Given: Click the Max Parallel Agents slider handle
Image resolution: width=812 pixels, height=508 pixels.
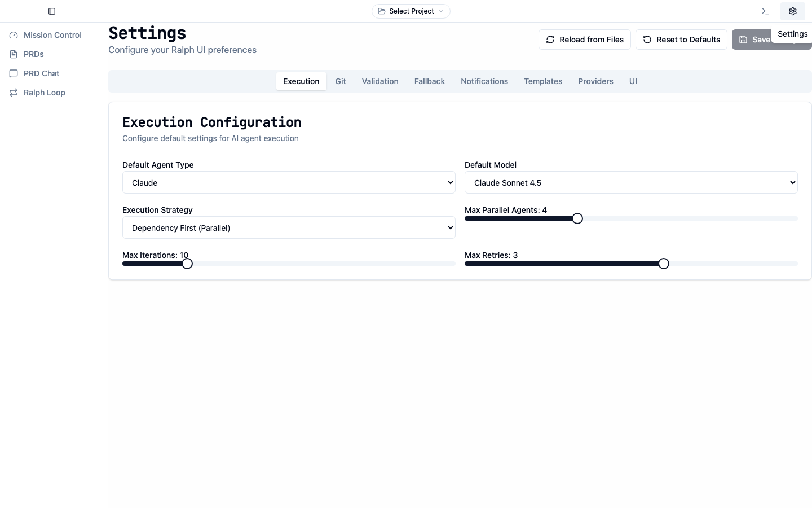Looking at the screenshot, I should 577,218.
